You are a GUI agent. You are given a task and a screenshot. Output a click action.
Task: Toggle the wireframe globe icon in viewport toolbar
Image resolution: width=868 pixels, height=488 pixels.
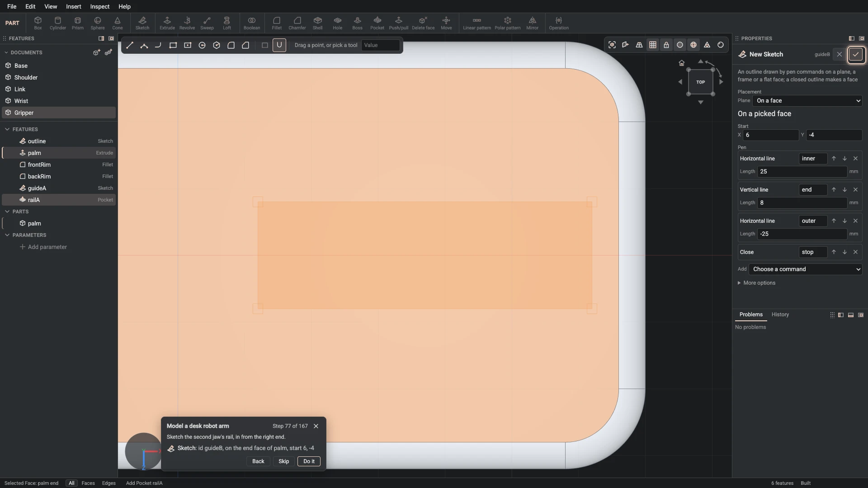click(x=693, y=45)
